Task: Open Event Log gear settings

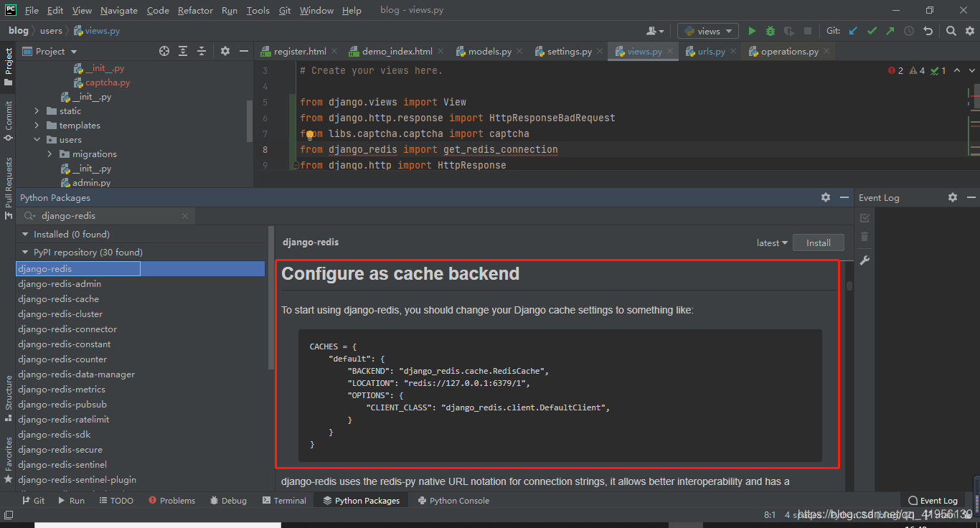Action: tap(953, 197)
